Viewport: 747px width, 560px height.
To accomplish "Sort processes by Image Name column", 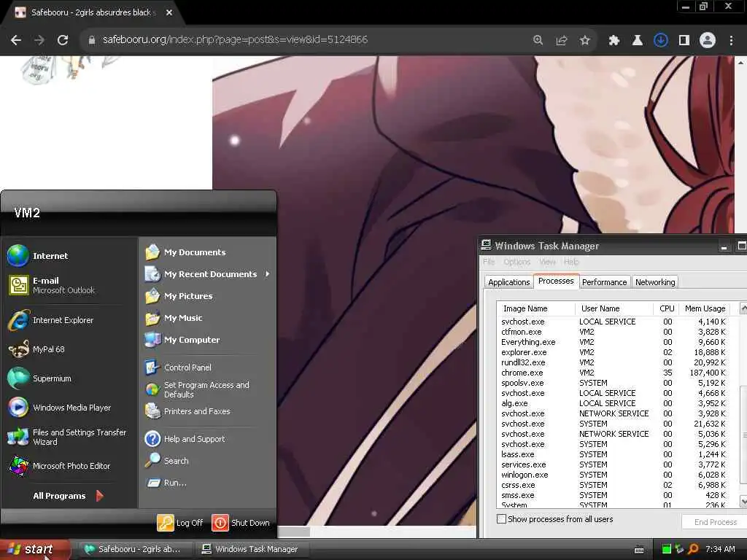I will (x=535, y=308).
